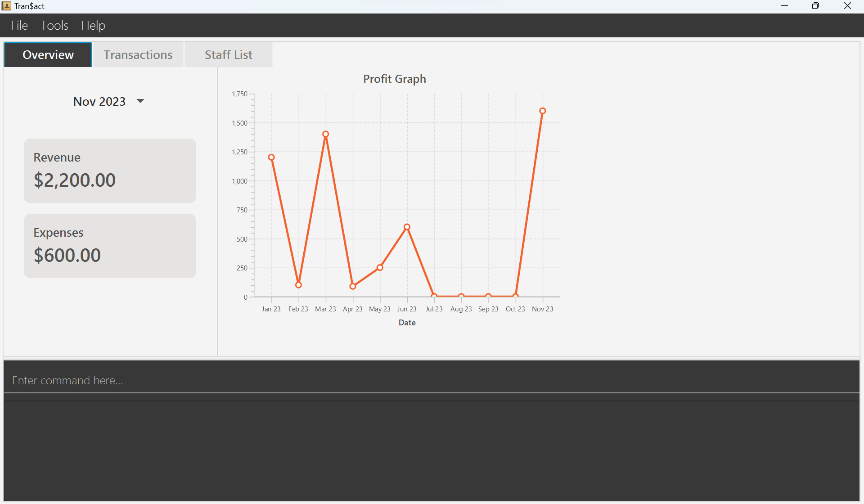This screenshot has height=504, width=864.
Task: Click the Profit Graph title
Action: coord(394,79)
